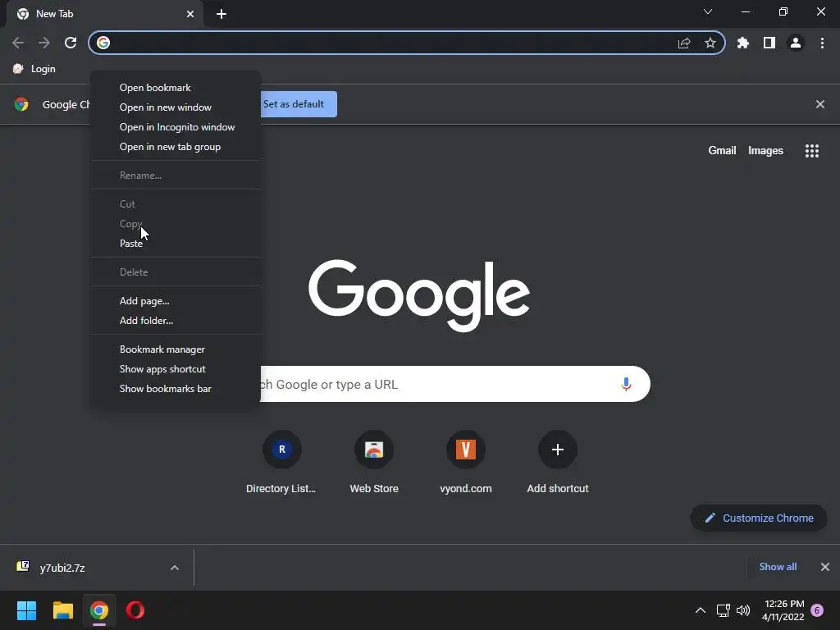Toggle Show bookmarks bar option
Image resolution: width=840 pixels, height=630 pixels.
pyautogui.click(x=176, y=389)
